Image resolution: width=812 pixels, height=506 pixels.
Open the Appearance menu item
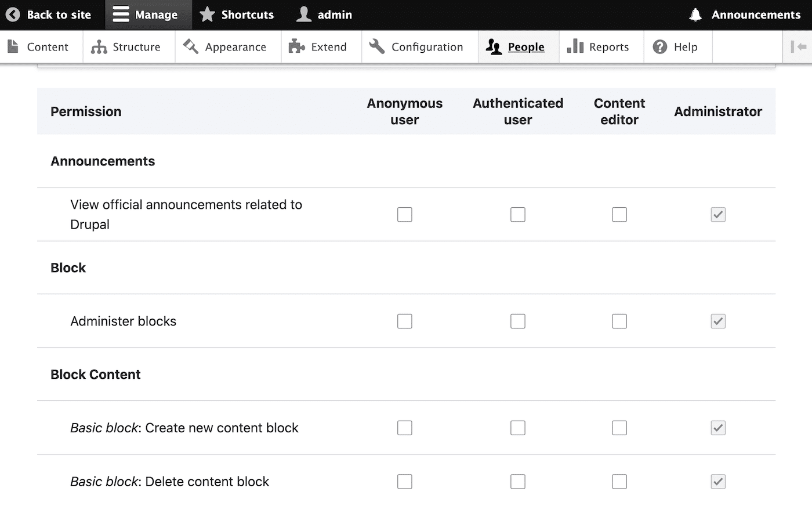(x=235, y=47)
